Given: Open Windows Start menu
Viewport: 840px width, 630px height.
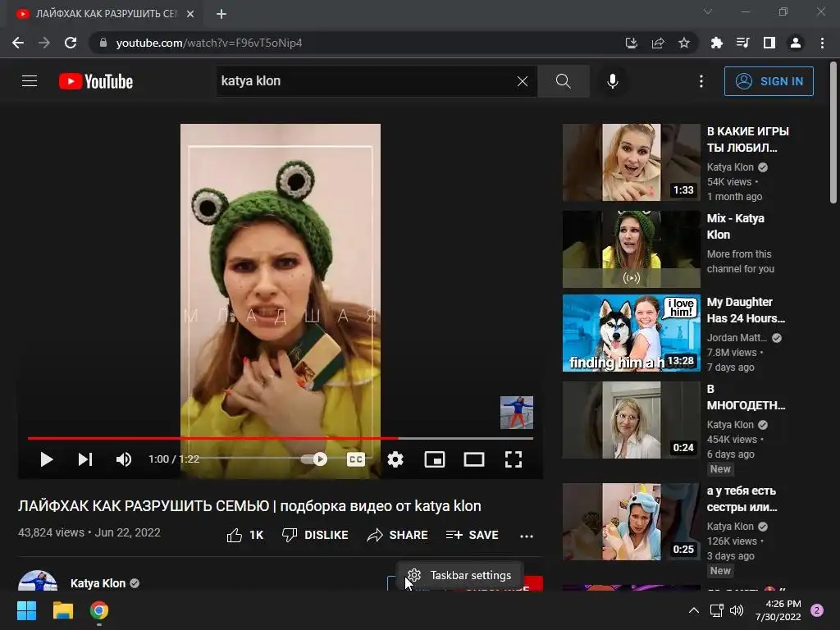Looking at the screenshot, I should [26, 610].
